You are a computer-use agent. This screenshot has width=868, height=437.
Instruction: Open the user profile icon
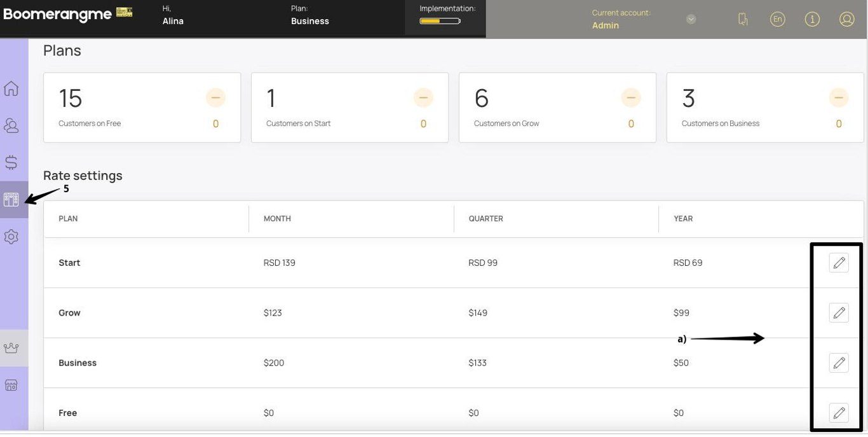tap(846, 19)
